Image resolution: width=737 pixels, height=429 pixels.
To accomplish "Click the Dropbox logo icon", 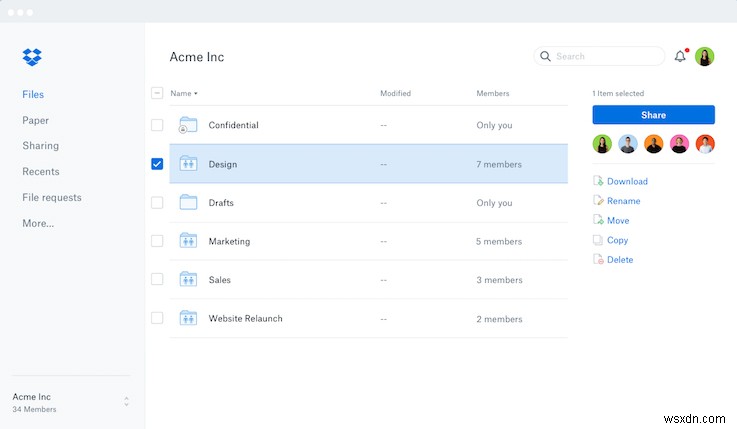I will [32, 57].
